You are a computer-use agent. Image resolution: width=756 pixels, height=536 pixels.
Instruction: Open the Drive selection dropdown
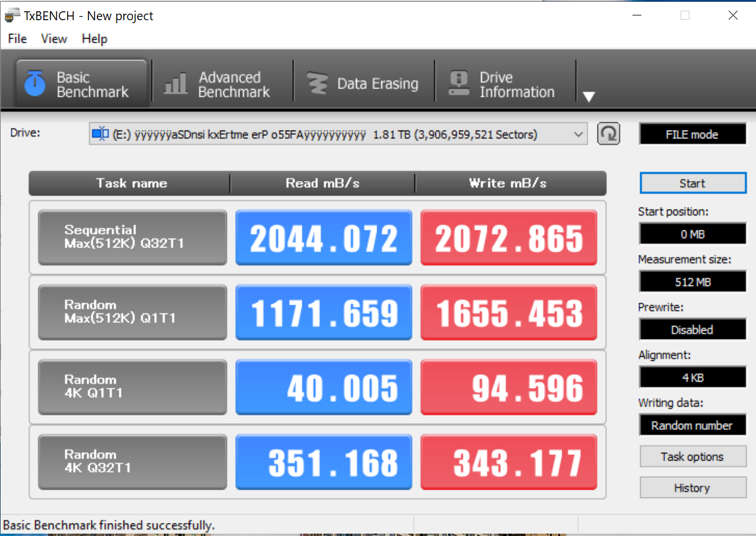click(578, 135)
